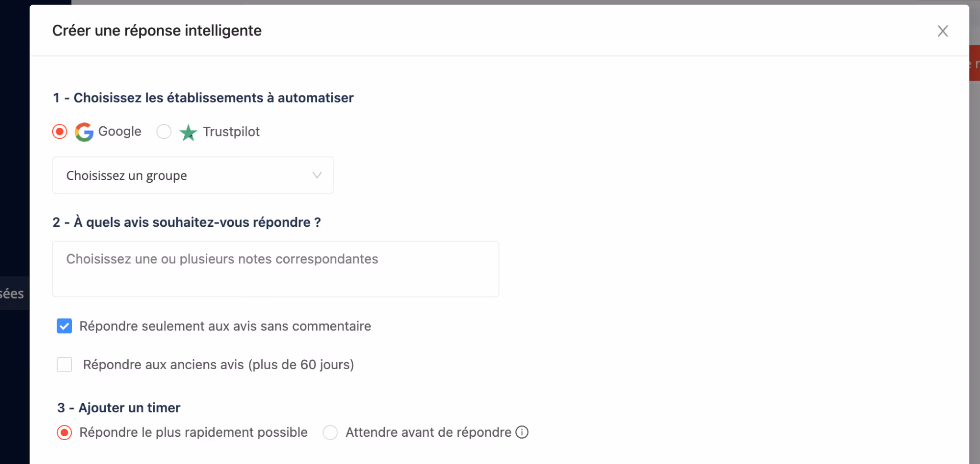Select Attendre avant de répondre radio button

coord(330,432)
